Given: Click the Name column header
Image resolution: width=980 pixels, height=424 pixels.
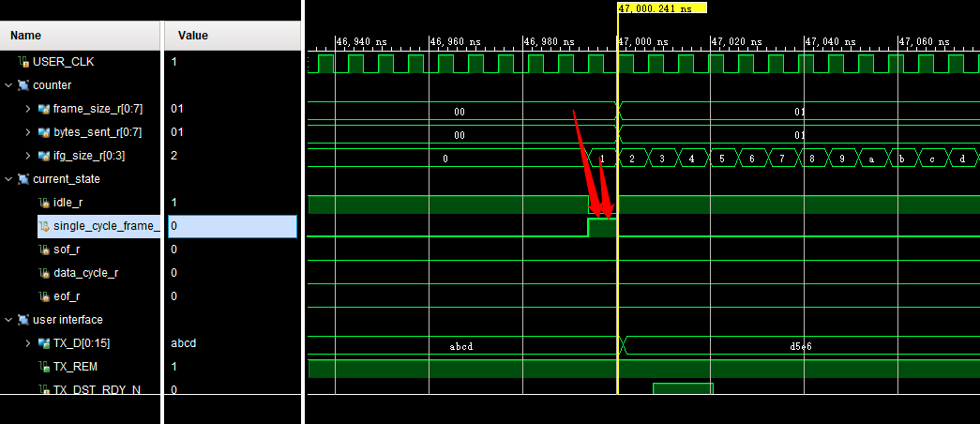Looking at the screenshot, I should [81, 36].
